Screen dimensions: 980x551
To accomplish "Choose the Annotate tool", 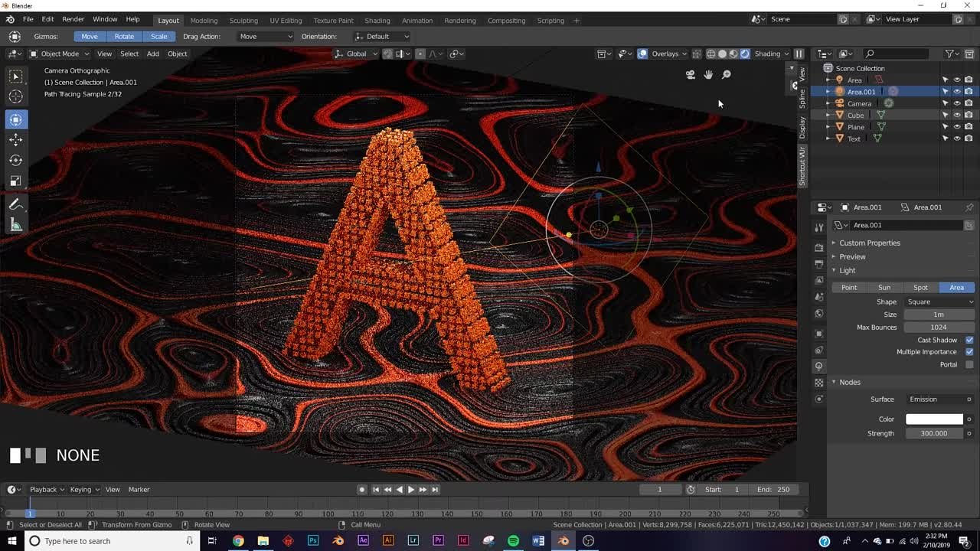I will pyautogui.click(x=16, y=203).
